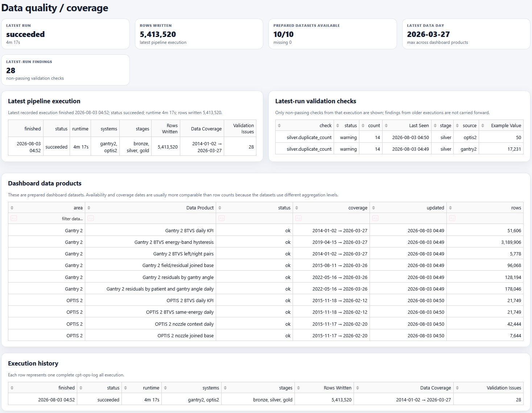Screen dimensions: 532x413
Task: Sort validation checks by count column
Action: coord(363,126)
